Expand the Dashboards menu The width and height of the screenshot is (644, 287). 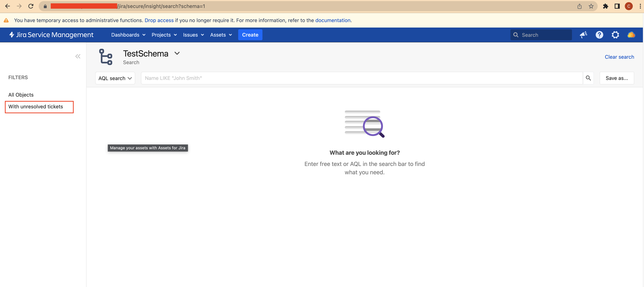click(128, 35)
